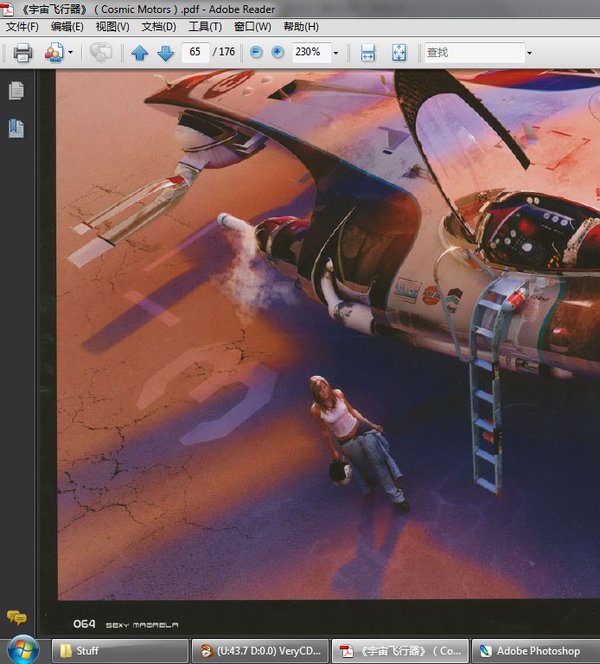Click the 230% zoom value field
Screen dimensions: 600x664
(312, 52)
